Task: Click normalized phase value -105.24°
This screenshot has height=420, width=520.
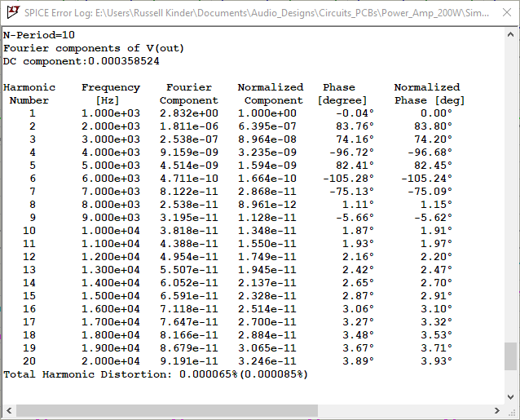Action: (x=426, y=179)
